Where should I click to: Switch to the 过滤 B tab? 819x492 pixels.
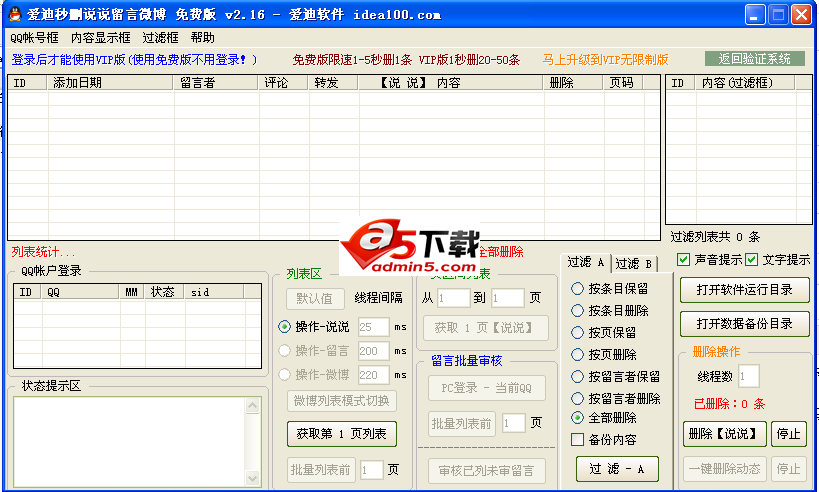pyautogui.click(x=633, y=264)
